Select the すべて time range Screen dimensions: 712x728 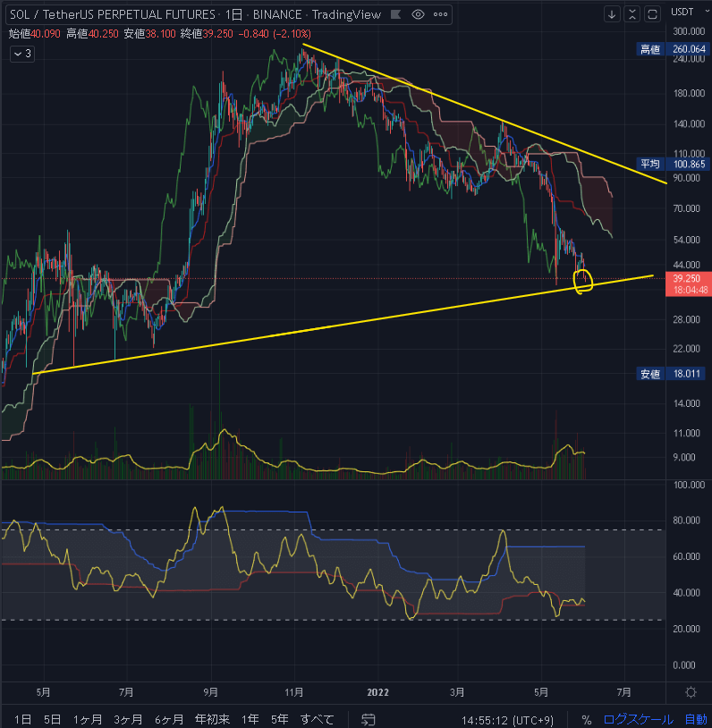pyautogui.click(x=317, y=719)
